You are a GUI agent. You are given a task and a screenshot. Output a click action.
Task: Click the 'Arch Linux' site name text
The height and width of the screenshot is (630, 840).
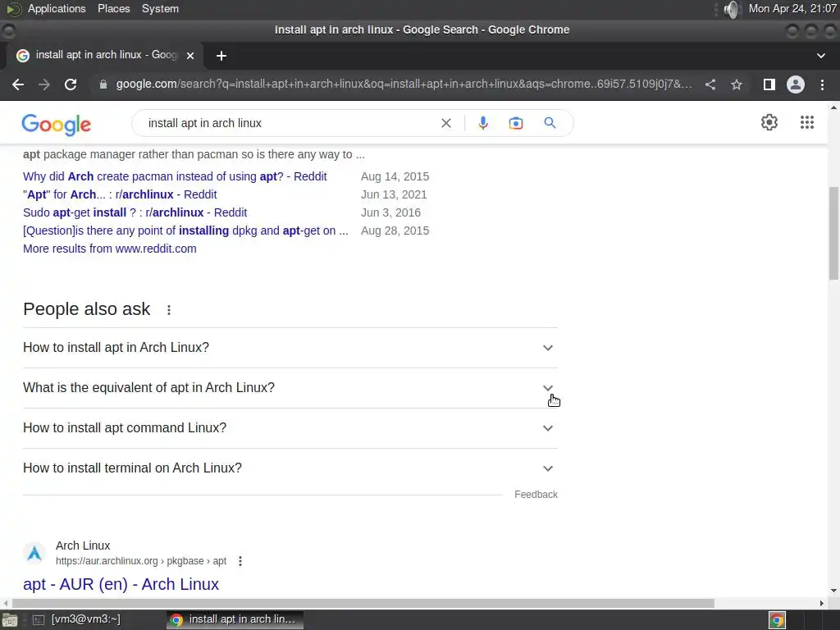pos(83,546)
